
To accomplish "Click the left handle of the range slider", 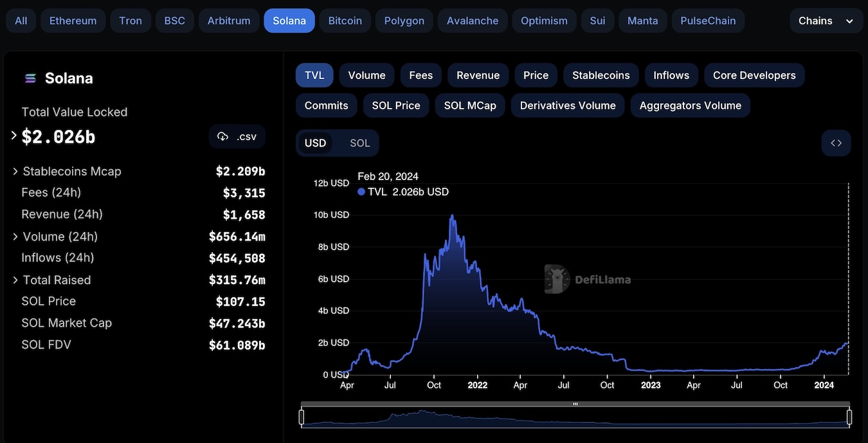I will coord(302,417).
